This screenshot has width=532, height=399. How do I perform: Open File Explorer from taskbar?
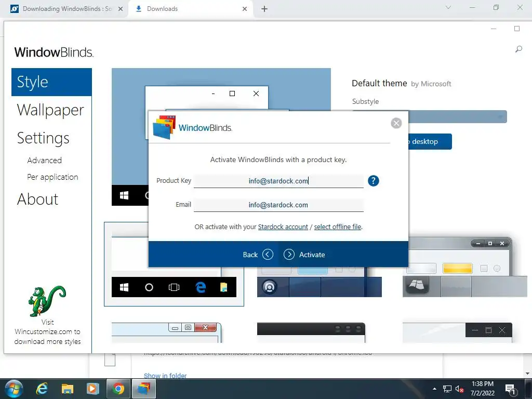point(67,389)
